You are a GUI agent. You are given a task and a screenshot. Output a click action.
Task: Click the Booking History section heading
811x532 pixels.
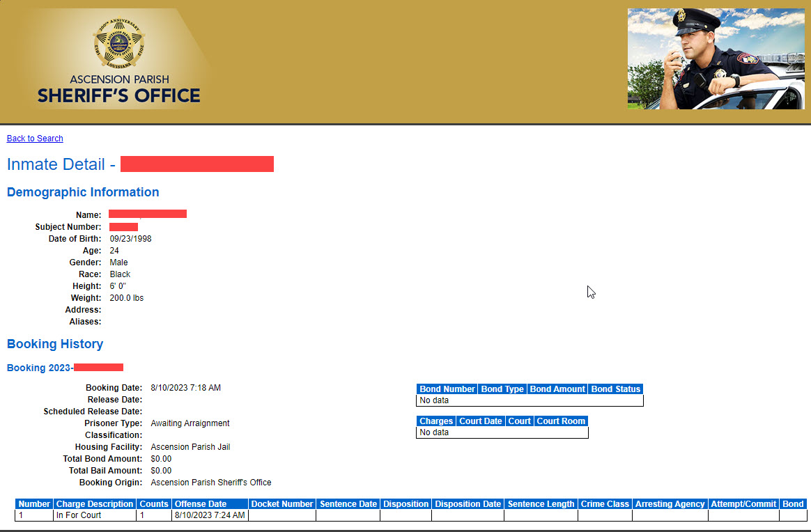55,344
